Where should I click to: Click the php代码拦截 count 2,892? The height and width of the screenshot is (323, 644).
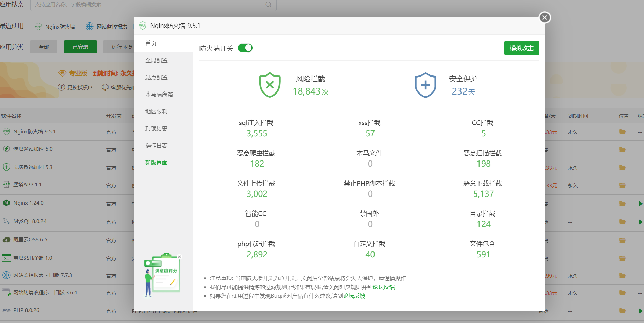(x=257, y=255)
